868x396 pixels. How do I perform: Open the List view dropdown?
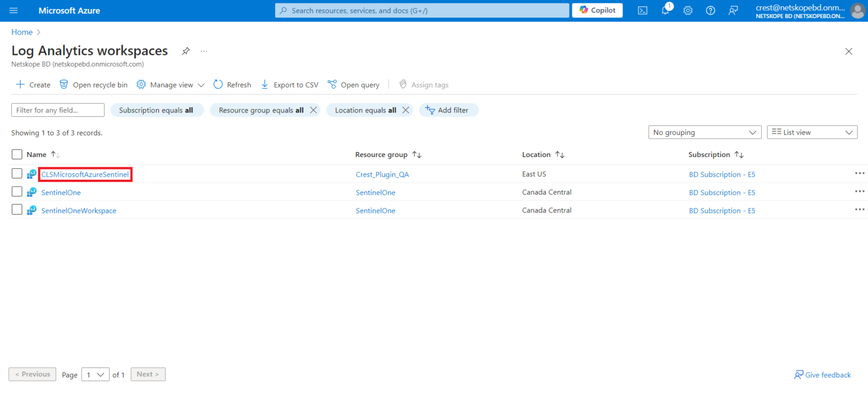812,132
